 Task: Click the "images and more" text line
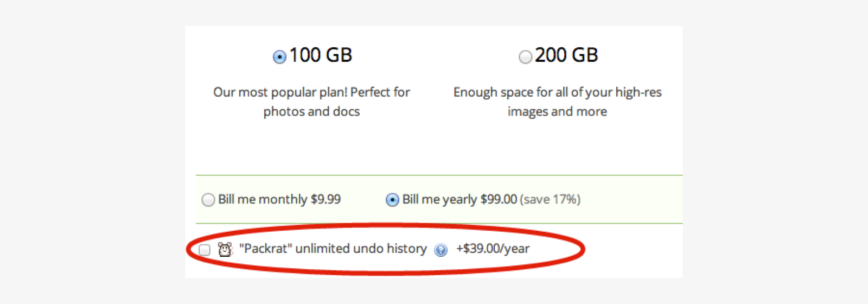(x=557, y=112)
